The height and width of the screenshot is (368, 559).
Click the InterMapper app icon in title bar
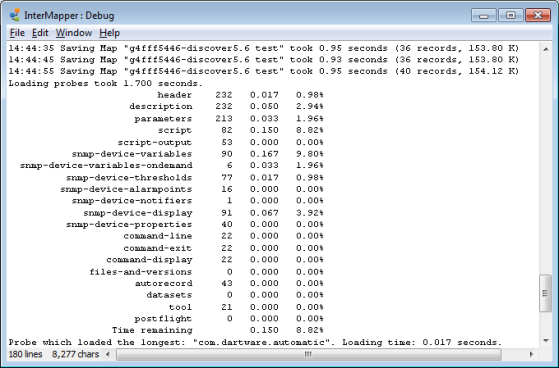(x=15, y=15)
